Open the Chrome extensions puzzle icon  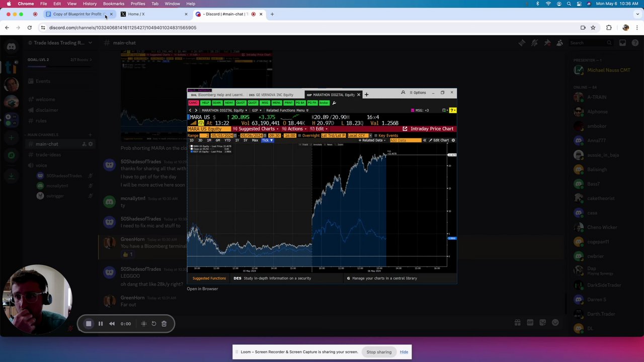(x=609, y=28)
